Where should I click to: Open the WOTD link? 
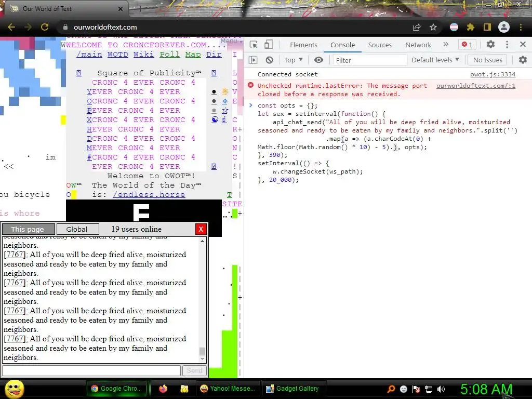pyautogui.click(x=118, y=54)
